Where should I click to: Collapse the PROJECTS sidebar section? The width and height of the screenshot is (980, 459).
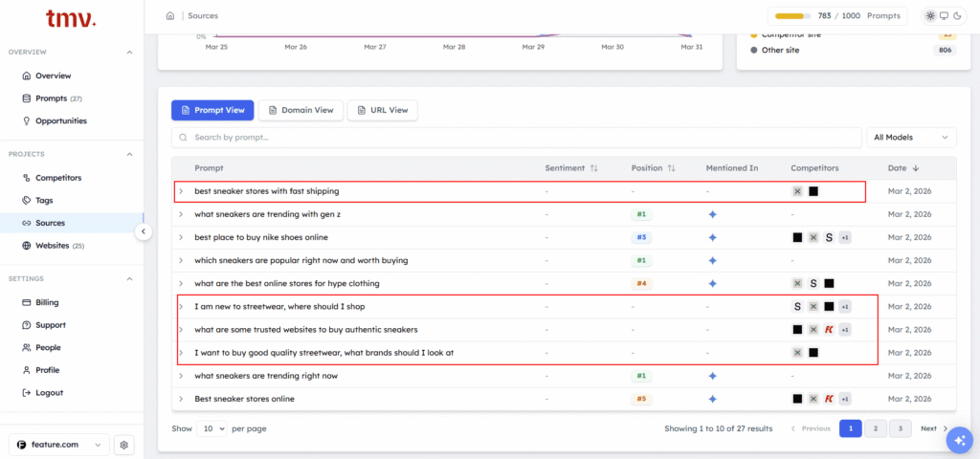tap(129, 154)
